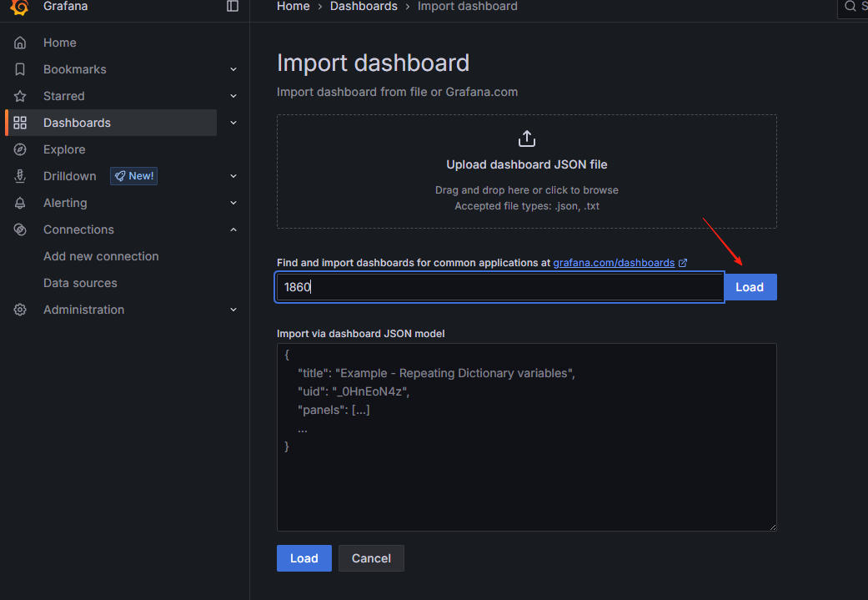Screen dimensions: 868x600
Task: Click the 'Import dashboard' page heading
Action: pyautogui.click(x=373, y=63)
